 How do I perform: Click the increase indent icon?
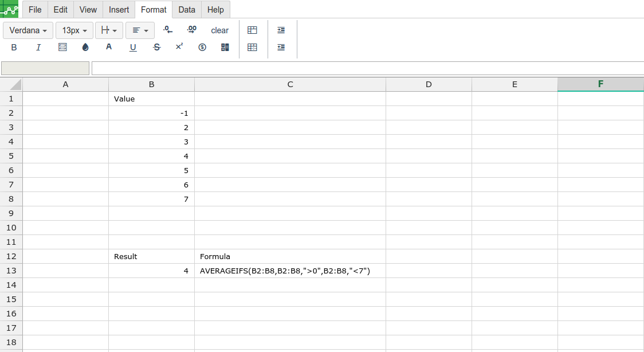pyautogui.click(x=281, y=30)
